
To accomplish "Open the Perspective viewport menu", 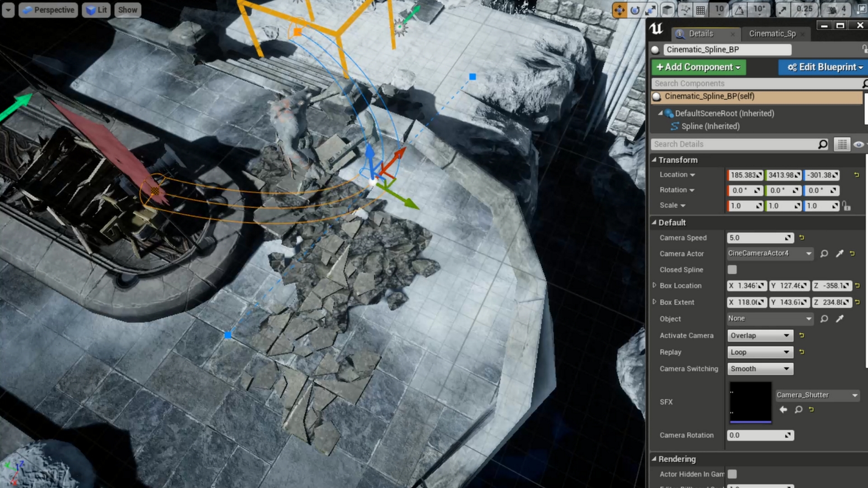I will [x=48, y=9].
